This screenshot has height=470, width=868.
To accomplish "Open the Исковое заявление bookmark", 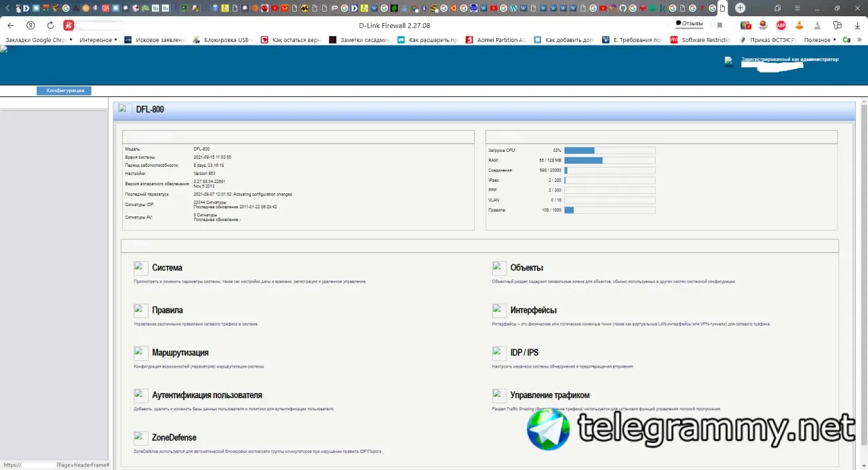I will (155, 40).
